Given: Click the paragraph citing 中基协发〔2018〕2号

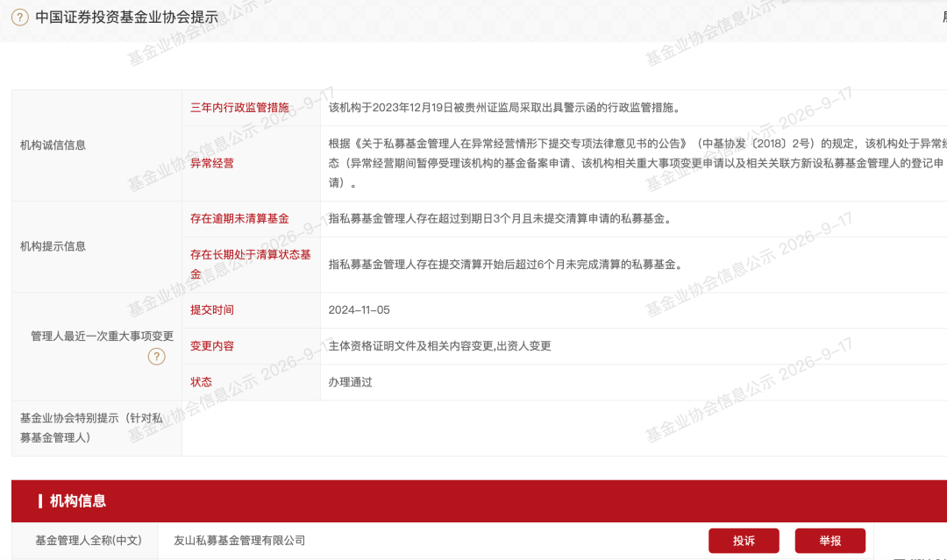Looking at the screenshot, I should click(x=637, y=163).
